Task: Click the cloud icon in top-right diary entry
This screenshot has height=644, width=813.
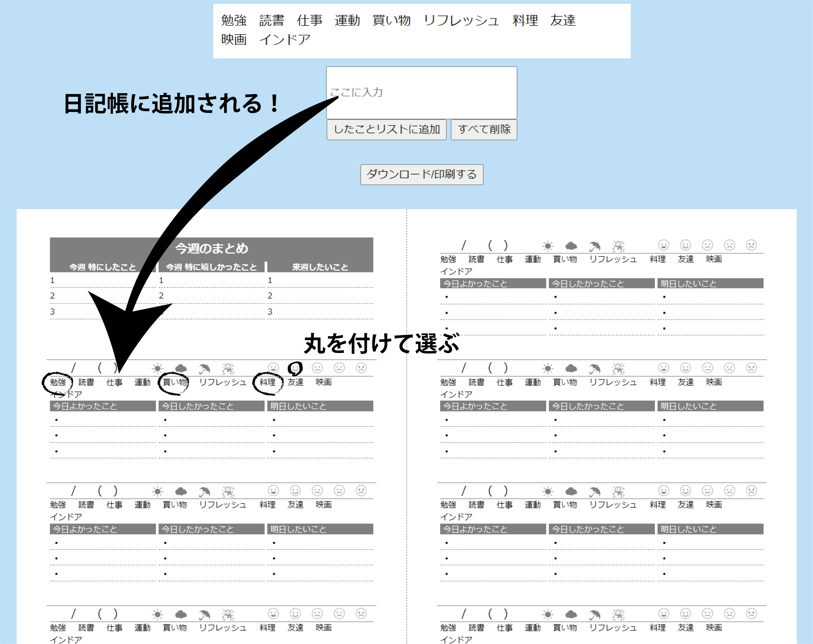Action: [x=571, y=246]
